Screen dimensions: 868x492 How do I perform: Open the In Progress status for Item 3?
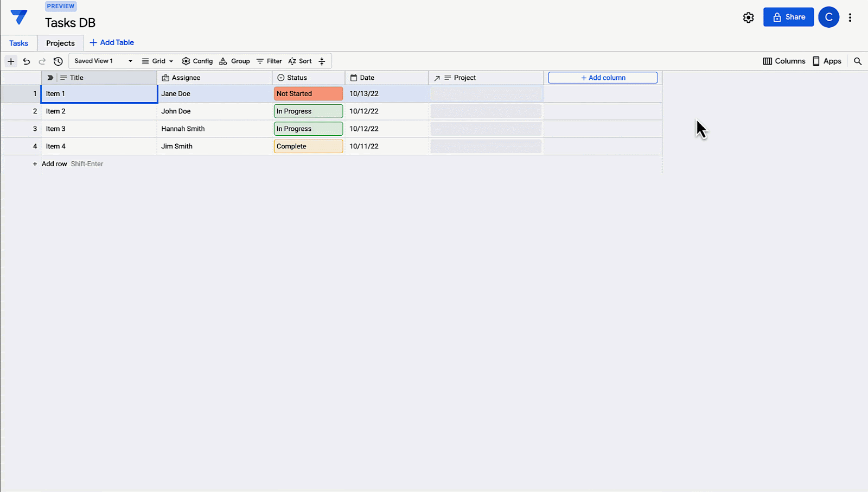(308, 129)
